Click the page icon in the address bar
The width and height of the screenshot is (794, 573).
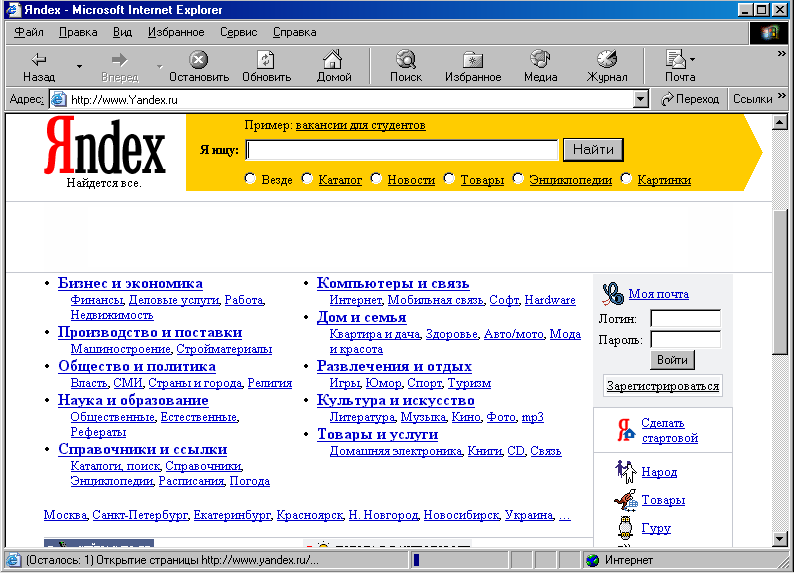pos(59,99)
